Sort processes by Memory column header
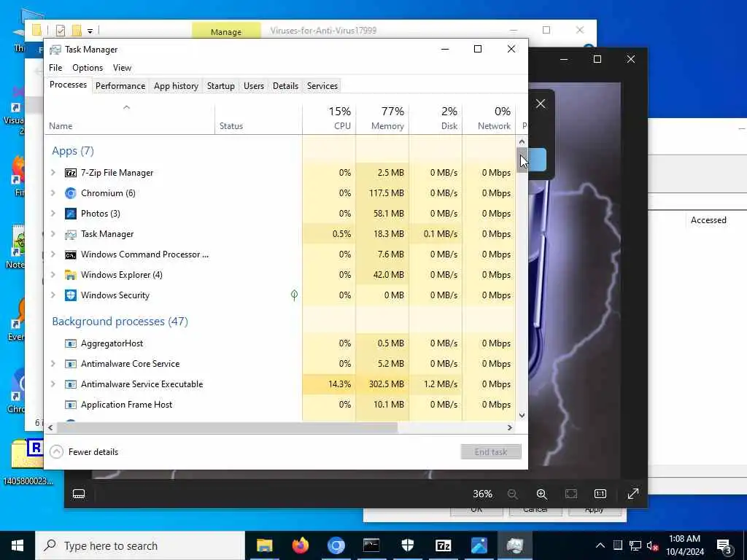747x560 pixels. (382, 118)
